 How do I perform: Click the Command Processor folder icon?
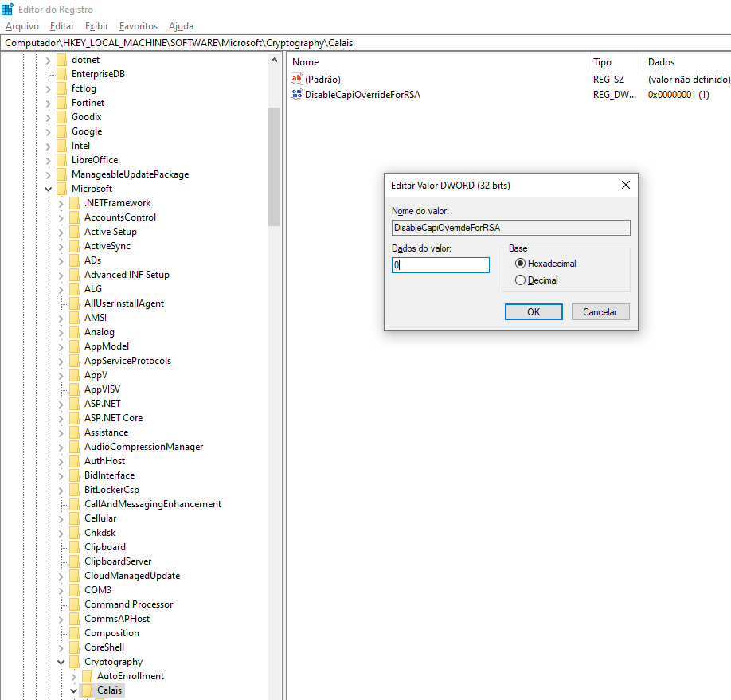tap(74, 604)
